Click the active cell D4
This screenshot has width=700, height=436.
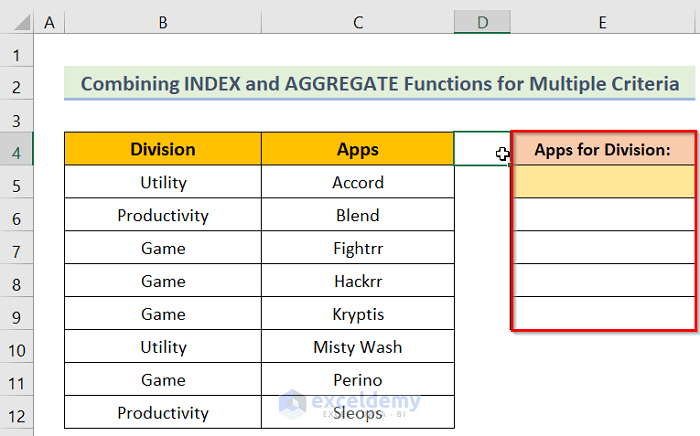pyautogui.click(x=482, y=149)
